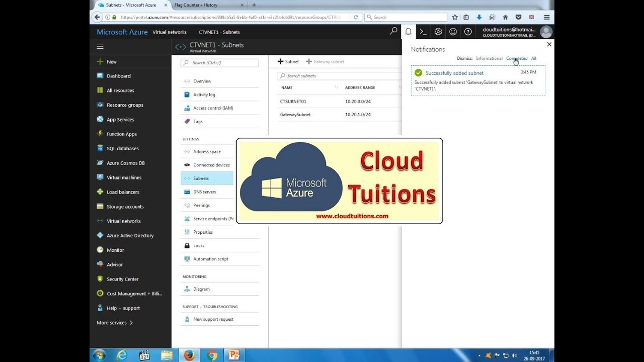Open All resources in the sidebar

tap(120, 90)
